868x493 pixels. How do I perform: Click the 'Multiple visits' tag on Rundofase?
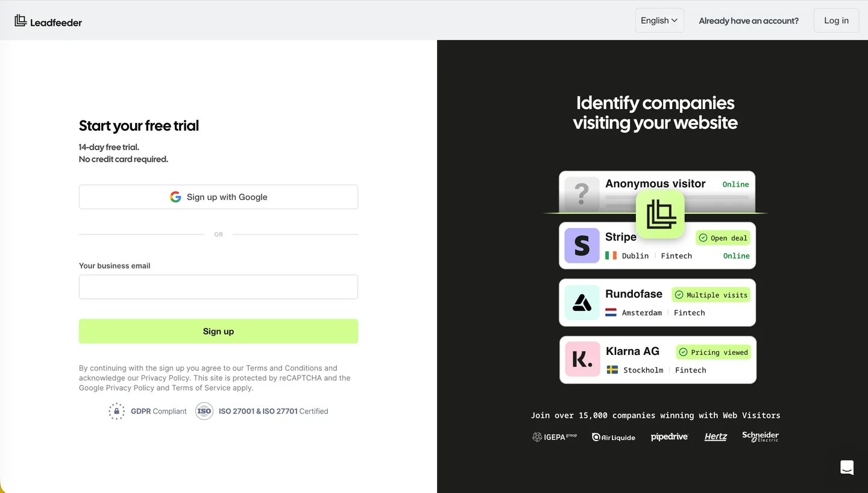coord(711,295)
